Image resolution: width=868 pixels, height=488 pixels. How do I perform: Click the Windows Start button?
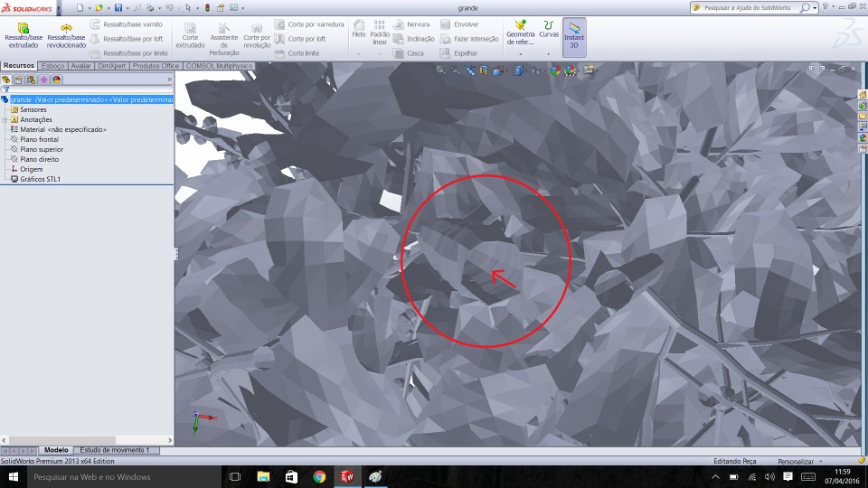point(14,476)
